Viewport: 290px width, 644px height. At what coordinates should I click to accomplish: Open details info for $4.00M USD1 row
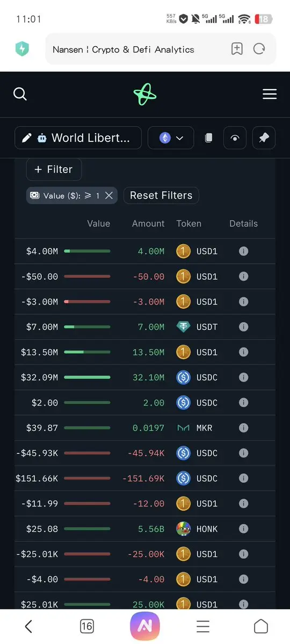tap(244, 251)
